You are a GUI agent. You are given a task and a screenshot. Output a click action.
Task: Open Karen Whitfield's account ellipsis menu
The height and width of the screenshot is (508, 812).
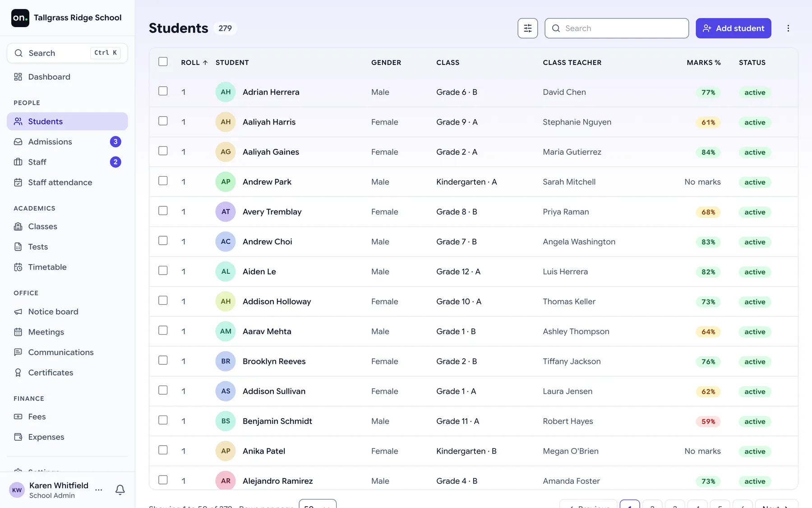click(99, 489)
